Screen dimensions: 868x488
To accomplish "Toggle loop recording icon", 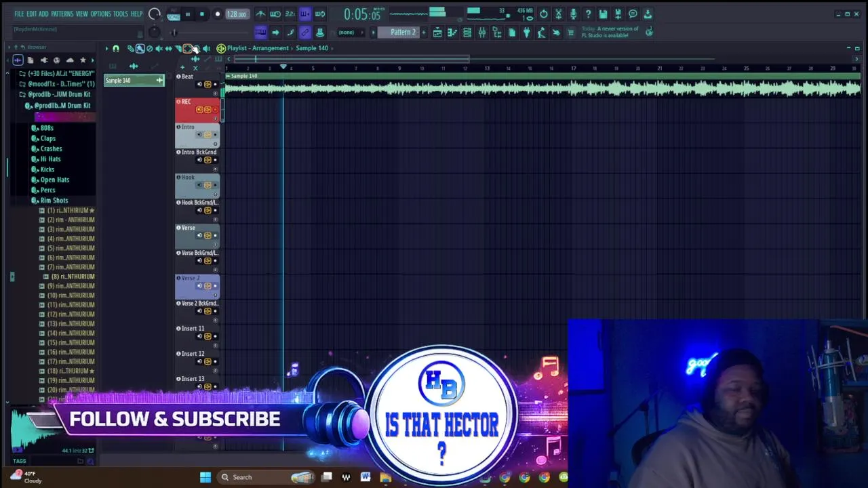I will point(320,14).
